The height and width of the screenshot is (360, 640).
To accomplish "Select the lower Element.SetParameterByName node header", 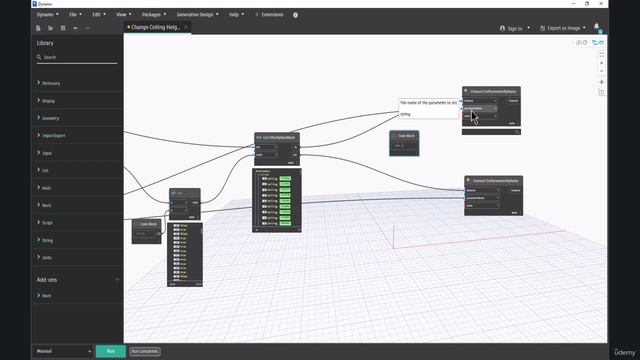I will [x=493, y=180].
